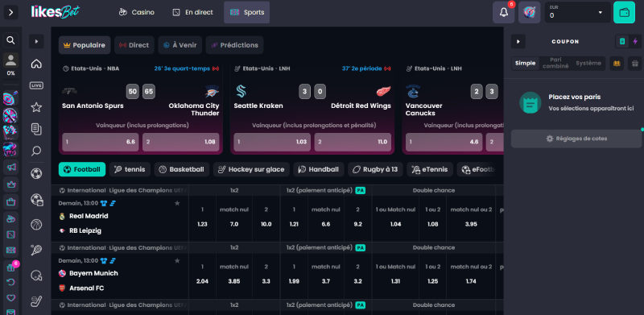Select the tennis racket icon in sidebar
Image resolution: width=644 pixels, height=315 pixels.
tap(36, 250)
